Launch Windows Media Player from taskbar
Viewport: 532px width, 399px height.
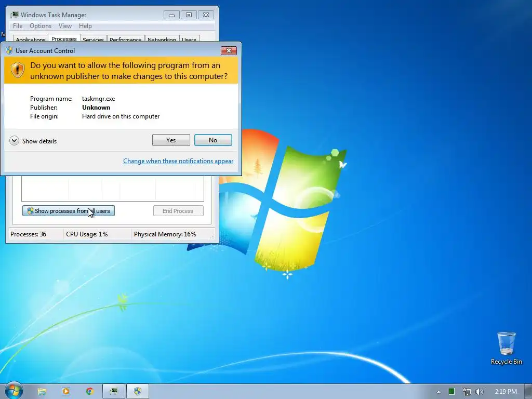(x=66, y=391)
